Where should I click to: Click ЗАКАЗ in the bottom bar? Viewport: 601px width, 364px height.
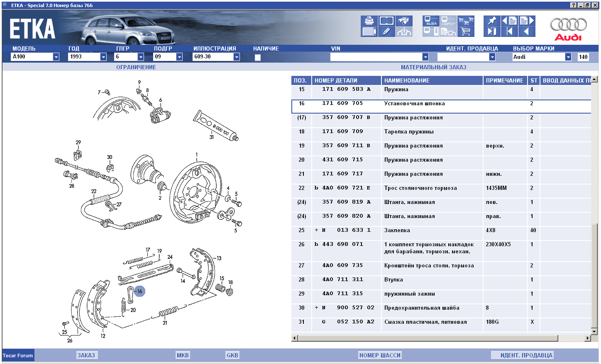click(86, 355)
